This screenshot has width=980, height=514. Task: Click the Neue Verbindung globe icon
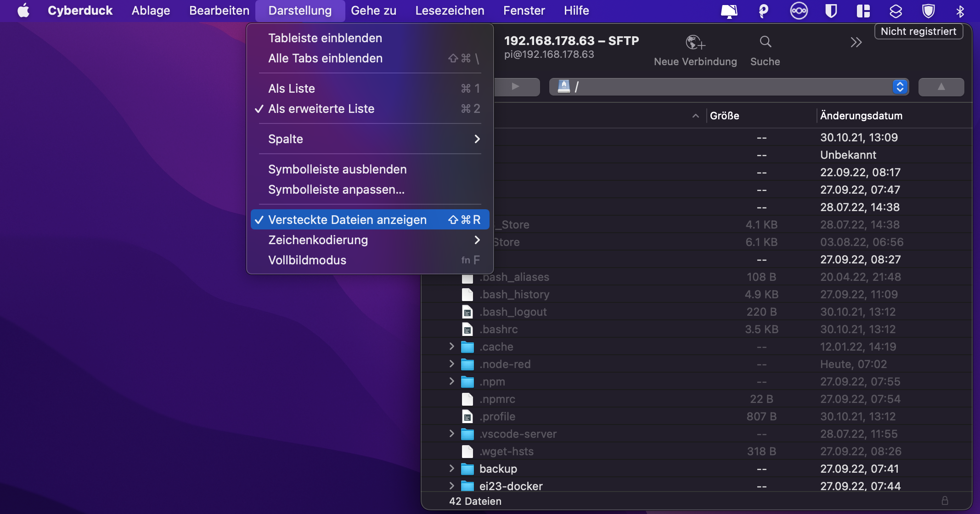[x=695, y=43]
